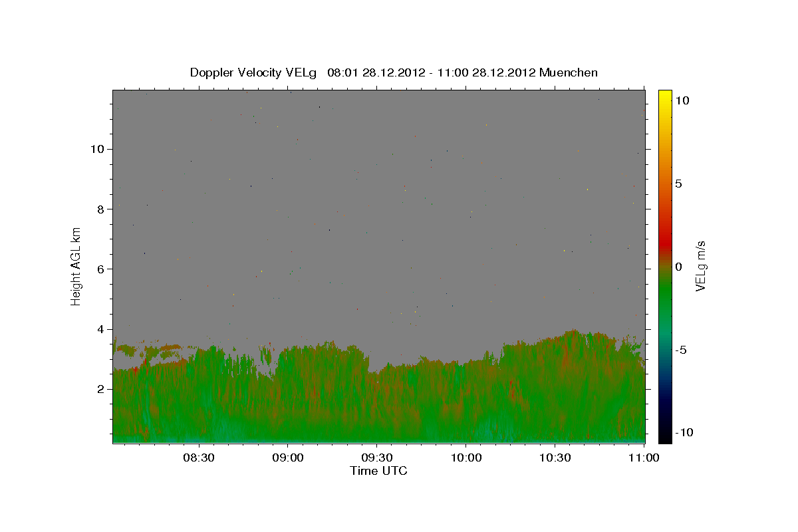The width and height of the screenshot is (798, 532).
Task: Click the '11:00' time axis label
Action: [x=644, y=458]
